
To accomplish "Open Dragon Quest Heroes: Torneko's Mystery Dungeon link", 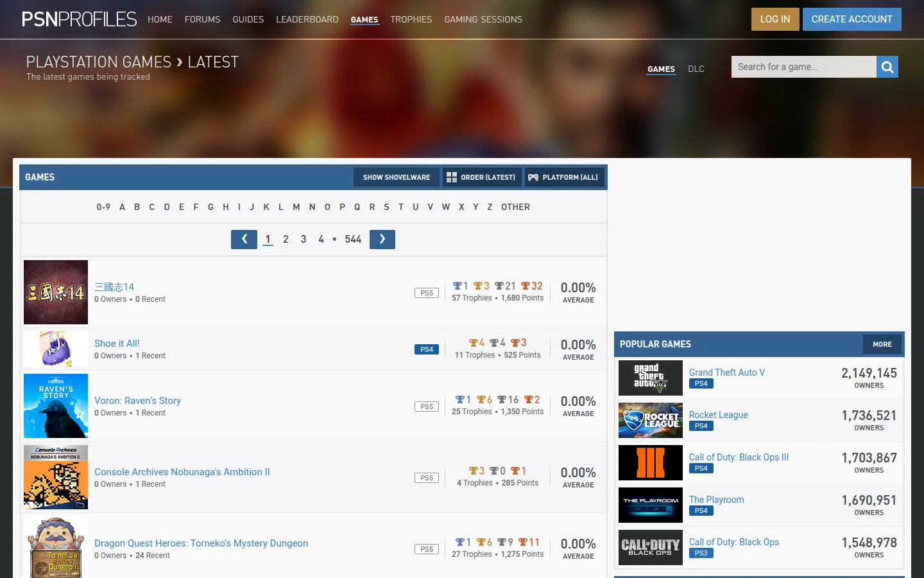I will point(201,543).
